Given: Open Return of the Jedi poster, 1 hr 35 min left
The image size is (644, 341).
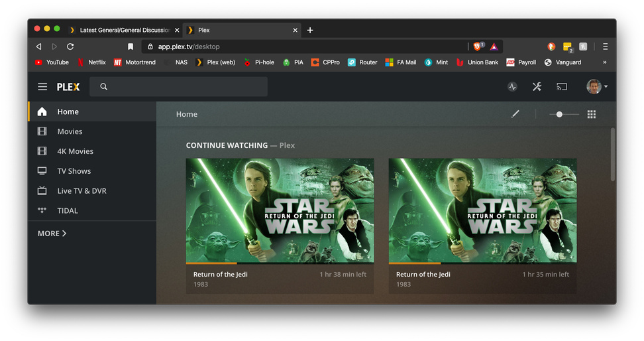Looking at the screenshot, I should 482,210.
